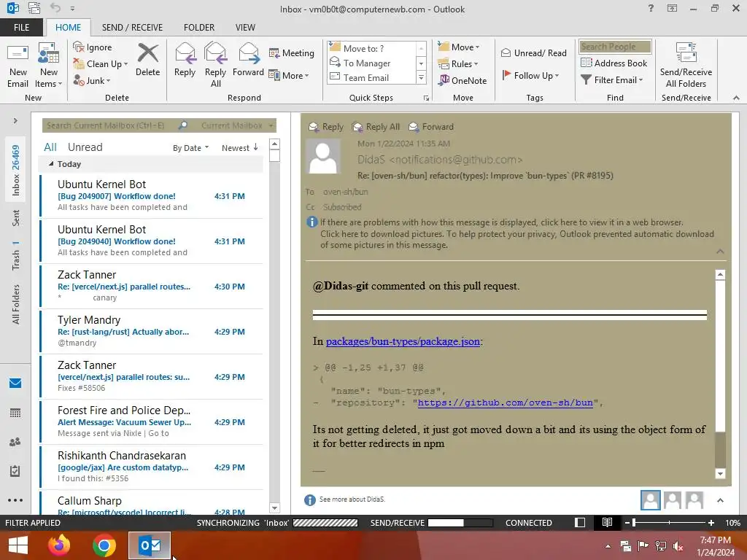Image resolution: width=747 pixels, height=560 pixels.
Task: Switch to the FOLDER tab
Action: pyautogui.click(x=199, y=28)
